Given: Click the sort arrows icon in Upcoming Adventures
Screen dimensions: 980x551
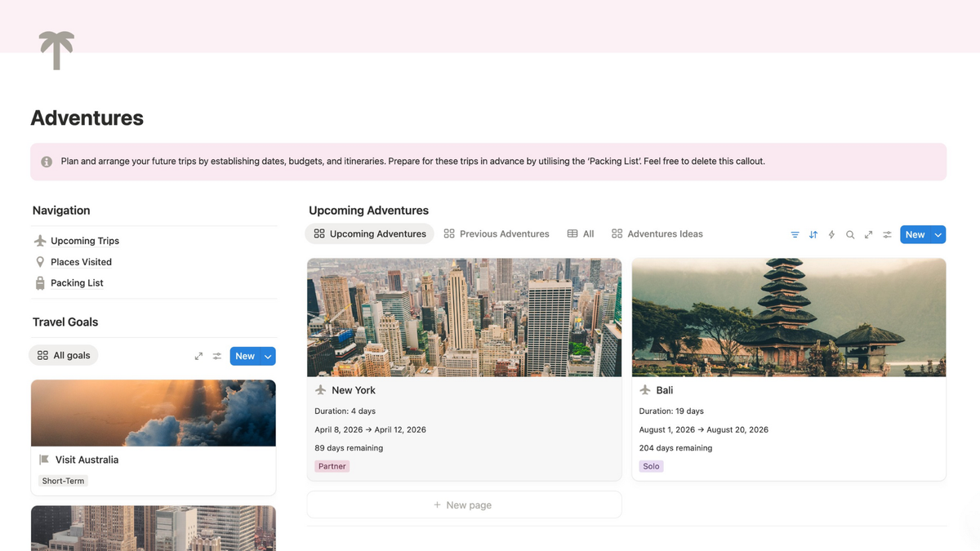Looking at the screenshot, I should (x=813, y=235).
